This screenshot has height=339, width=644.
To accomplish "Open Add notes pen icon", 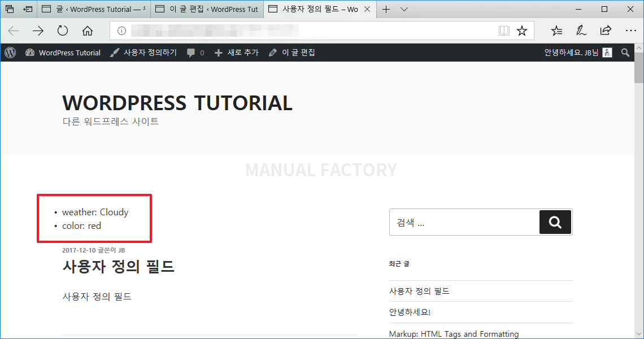I will coord(581,31).
